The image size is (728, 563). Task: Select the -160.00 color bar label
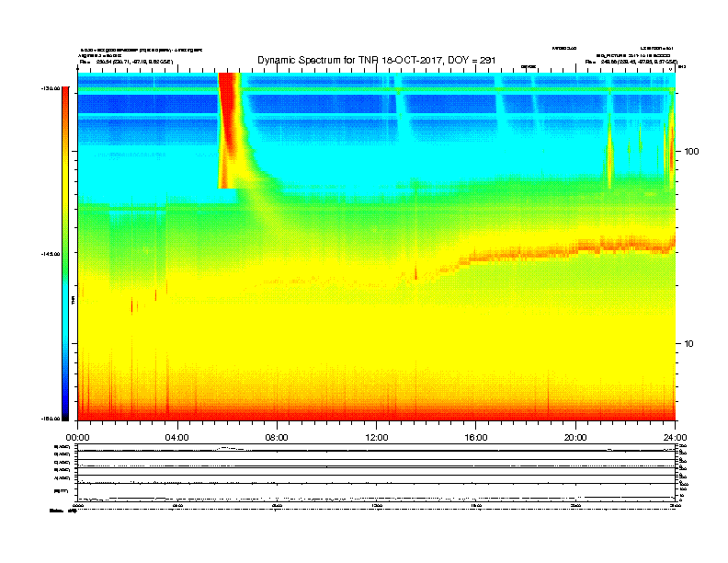pos(51,419)
